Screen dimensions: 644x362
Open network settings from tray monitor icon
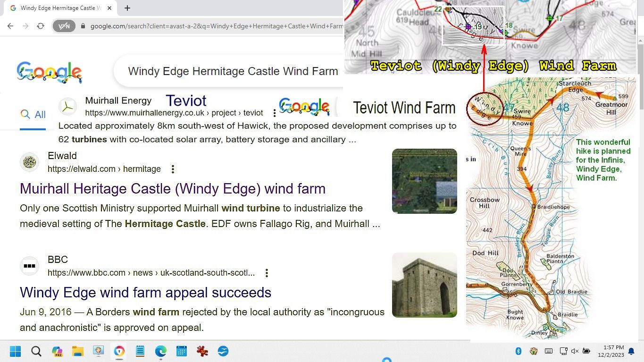pos(563,351)
